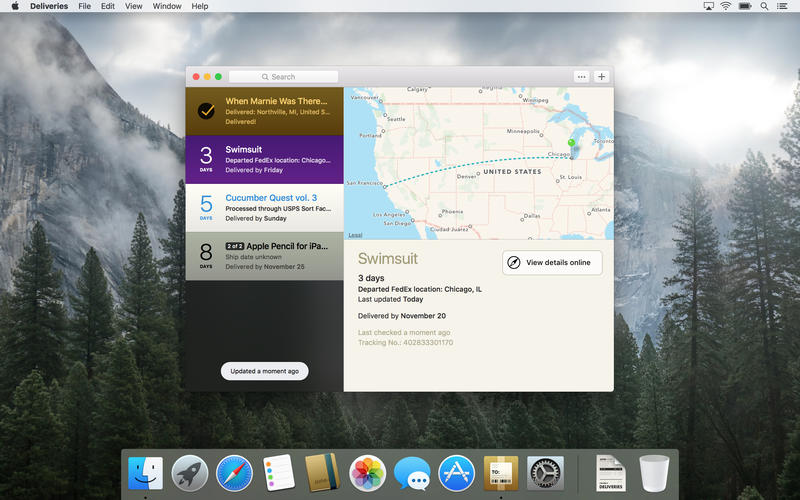Click the compass icon in View details
The height and width of the screenshot is (500, 800).
click(x=514, y=263)
